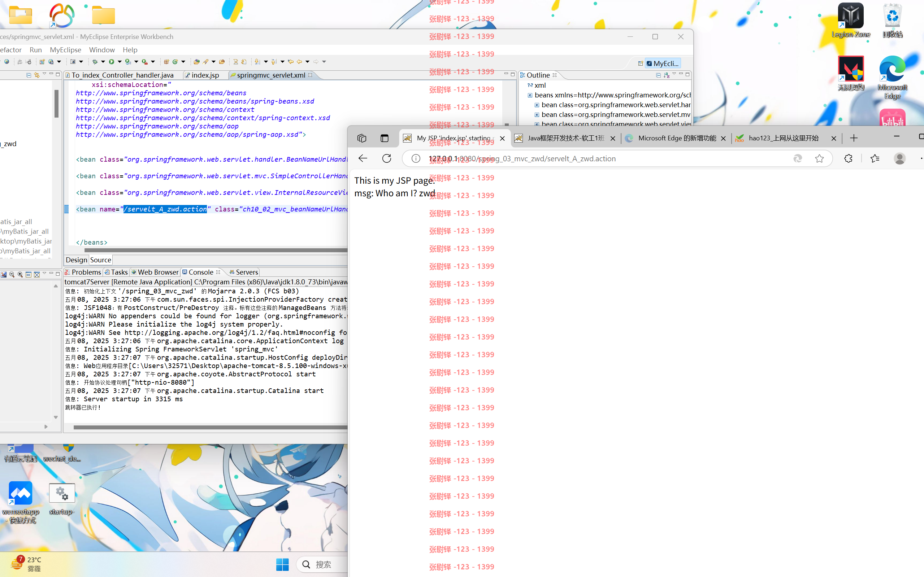924x577 pixels.
Task: Switch to To_index_Controller_handler.java editor tab
Action: point(122,75)
